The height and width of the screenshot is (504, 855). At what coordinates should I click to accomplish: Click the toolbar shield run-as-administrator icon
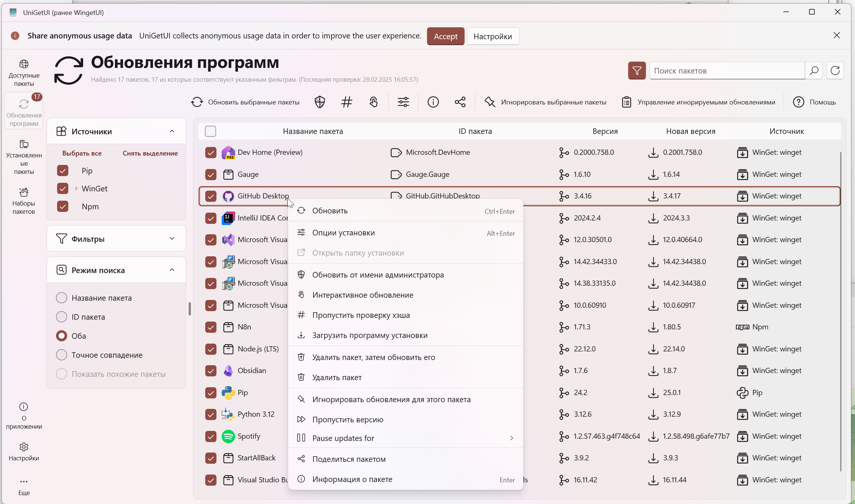point(320,102)
